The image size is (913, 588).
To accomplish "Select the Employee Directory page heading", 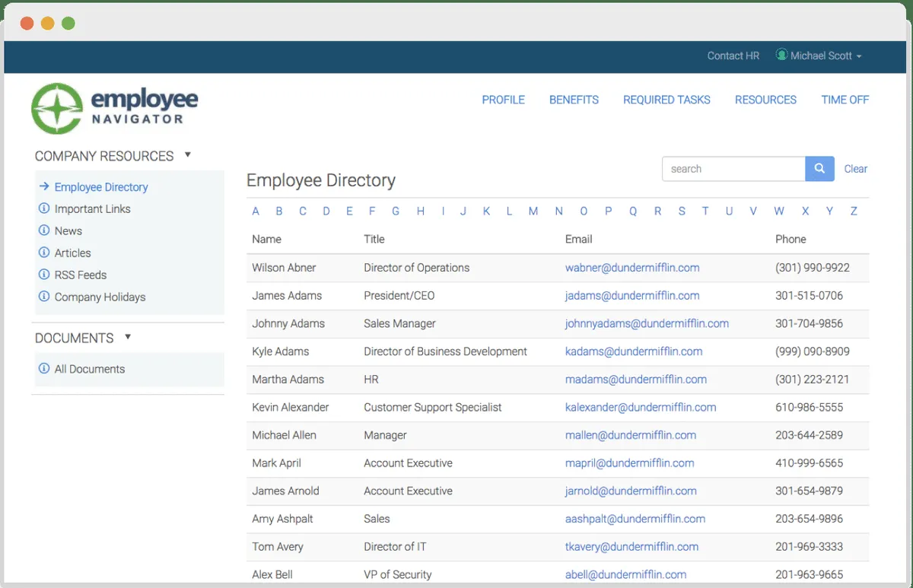I will (x=321, y=180).
